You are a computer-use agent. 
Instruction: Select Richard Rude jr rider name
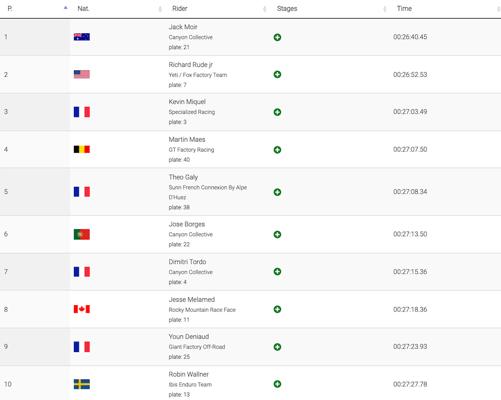point(191,65)
